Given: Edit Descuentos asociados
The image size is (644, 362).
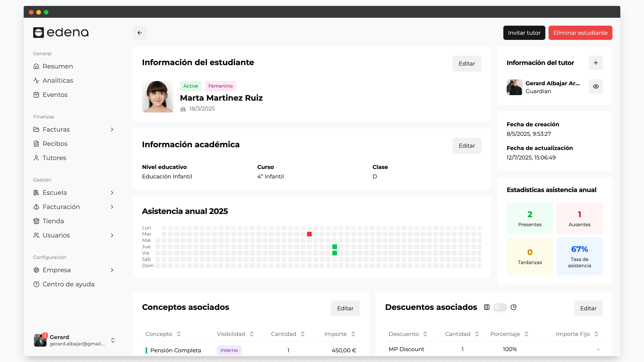Looking at the screenshot, I should [x=588, y=308].
